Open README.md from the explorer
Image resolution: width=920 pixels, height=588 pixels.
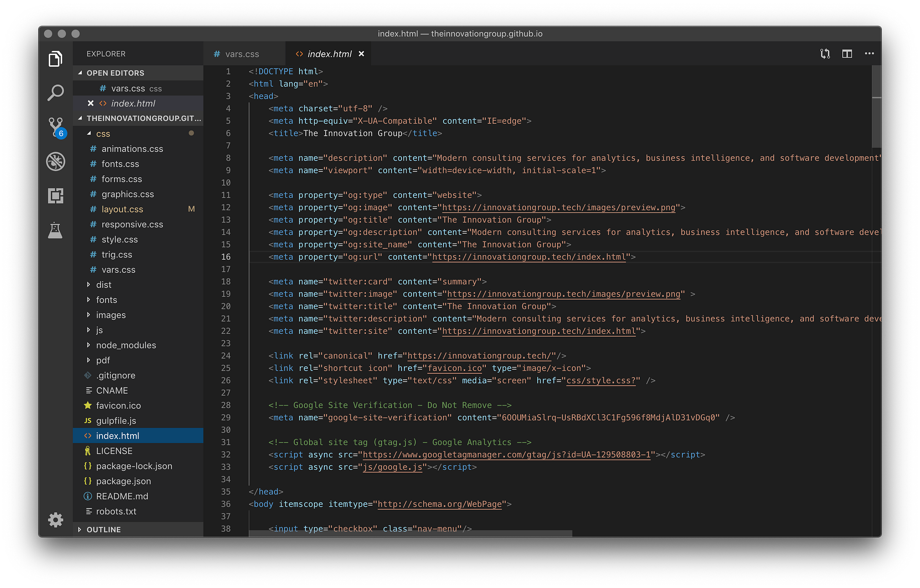point(122,496)
